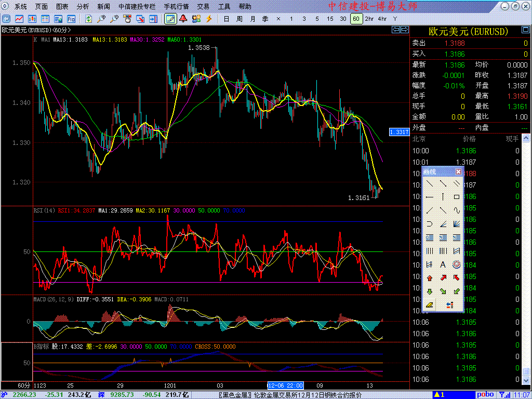Open the 分析 menu
This screenshot has height=399, width=532.
(83, 7)
